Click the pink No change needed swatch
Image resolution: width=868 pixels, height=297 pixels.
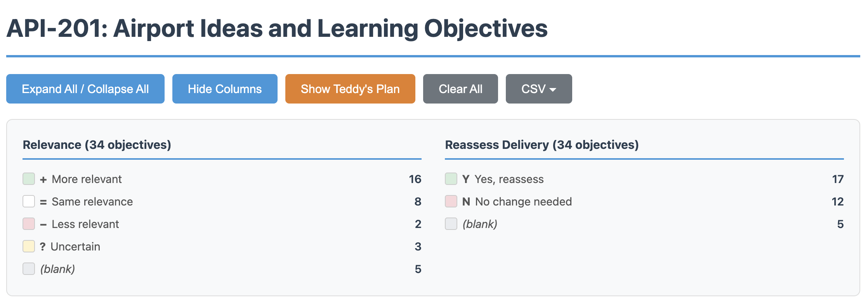451,202
